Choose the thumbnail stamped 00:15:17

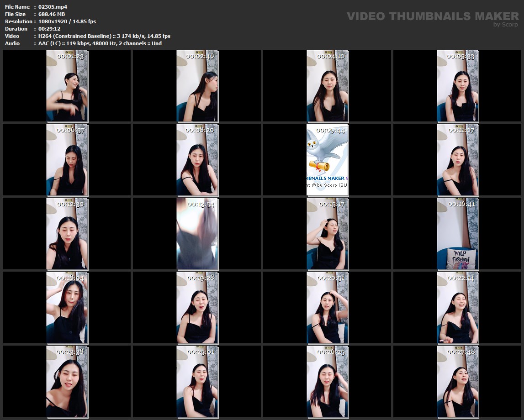click(x=327, y=234)
